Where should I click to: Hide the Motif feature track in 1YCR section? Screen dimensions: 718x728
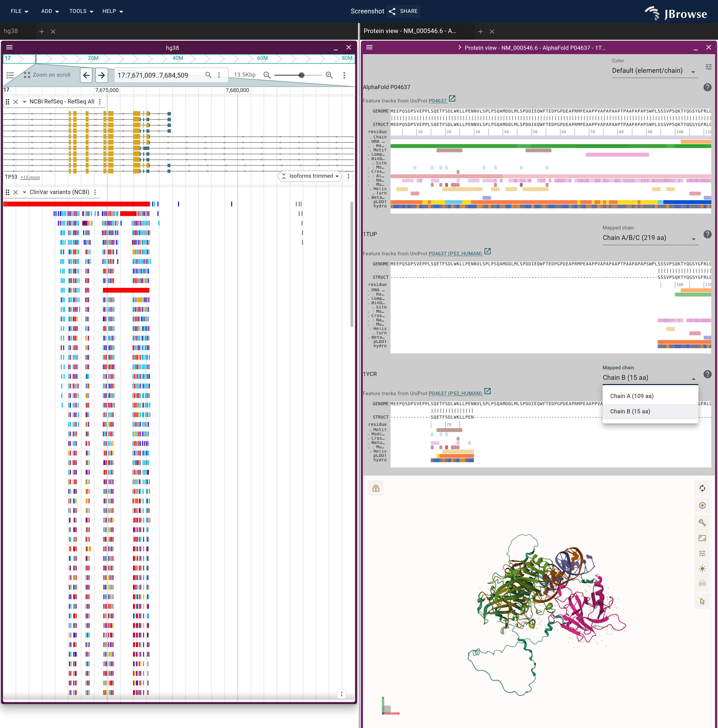point(370,430)
